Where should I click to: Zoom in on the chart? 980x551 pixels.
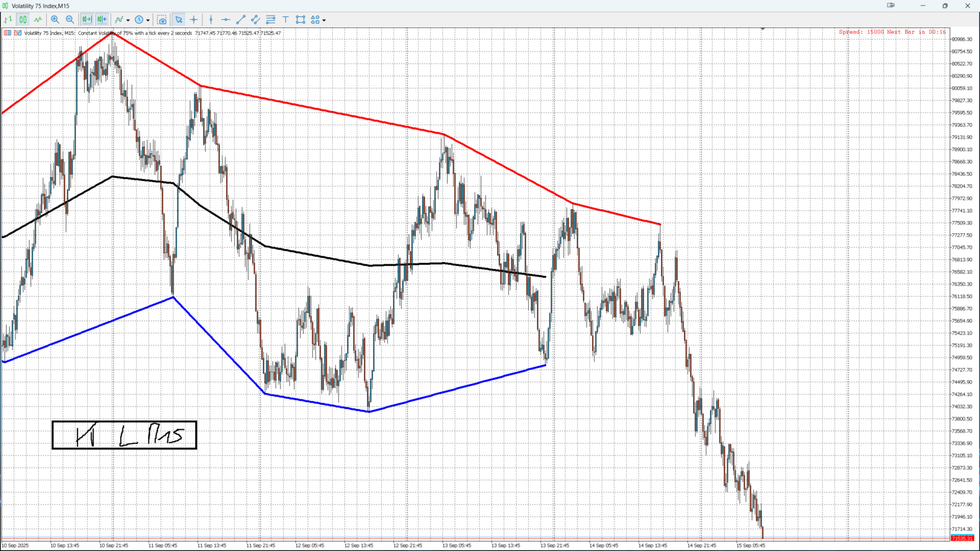click(x=55, y=20)
